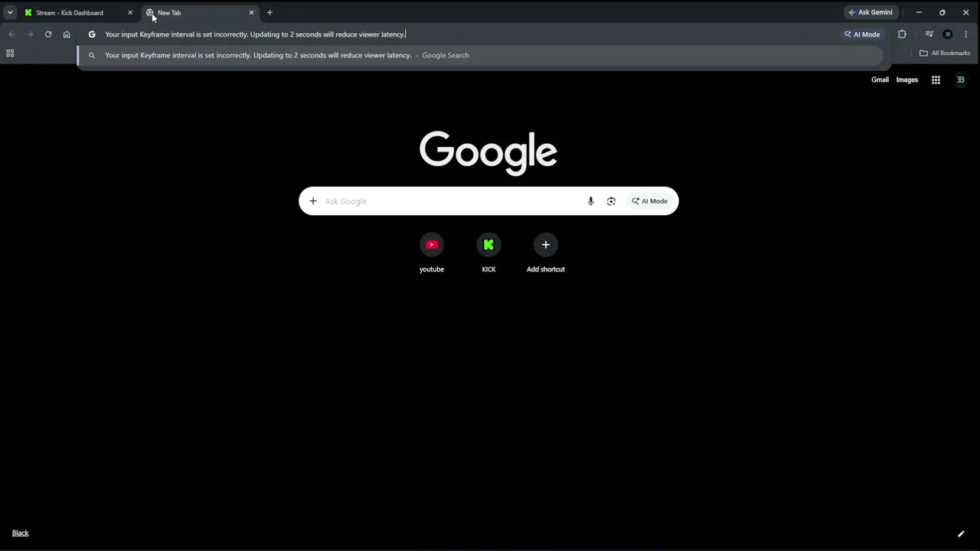The height and width of the screenshot is (551, 980).
Task: Click Add shortcut button
Action: click(x=546, y=254)
